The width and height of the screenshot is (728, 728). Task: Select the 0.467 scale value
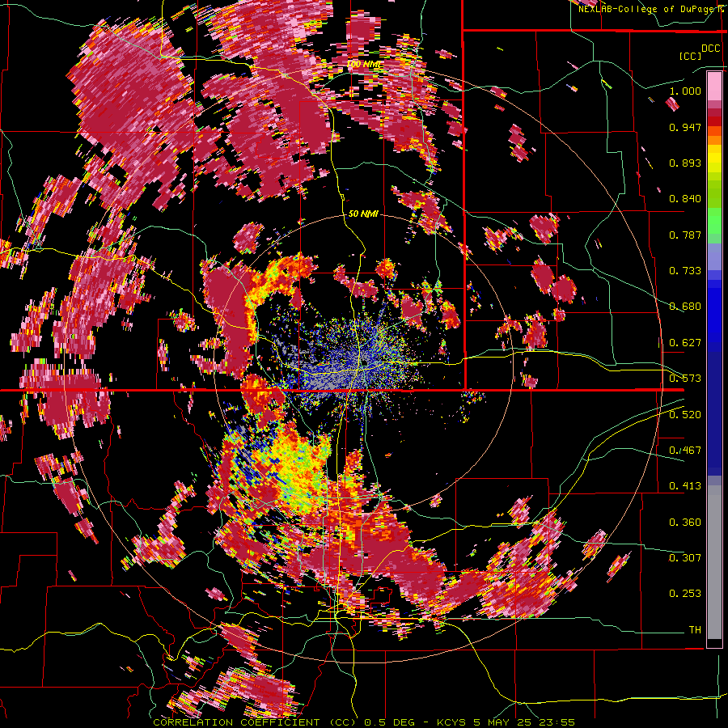(685, 451)
